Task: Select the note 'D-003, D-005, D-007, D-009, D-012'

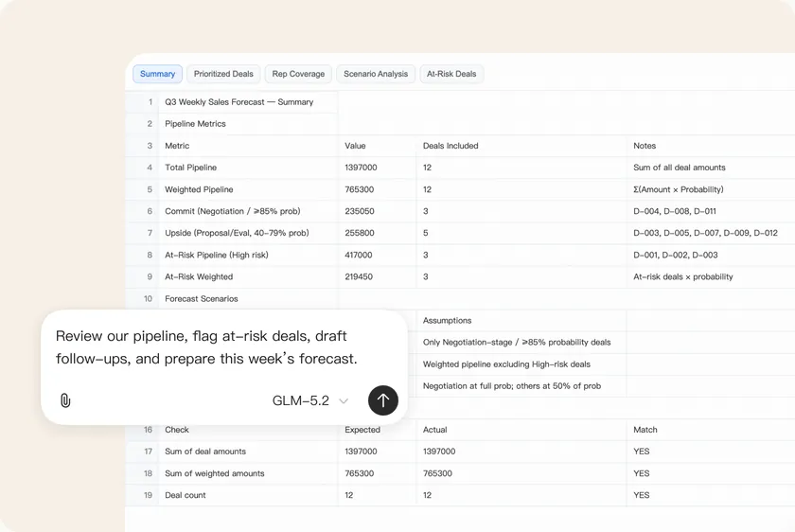Action: pos(711,233)
